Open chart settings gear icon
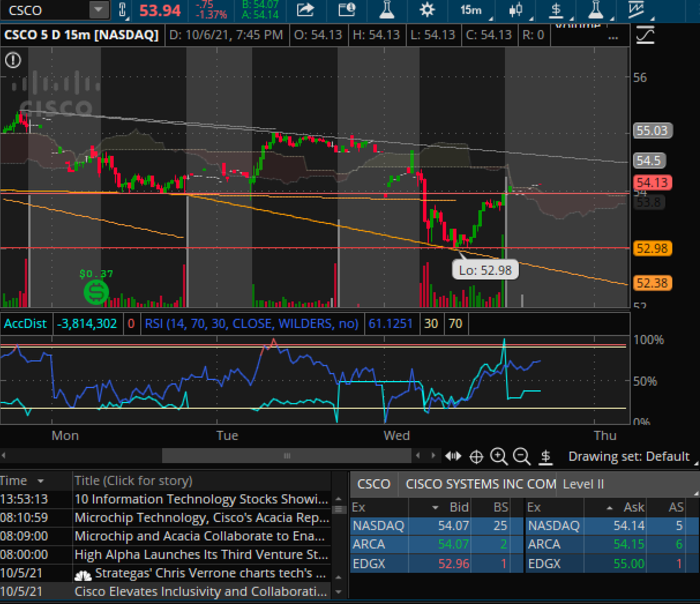This screenshot has height=604, width=700. 428,10
